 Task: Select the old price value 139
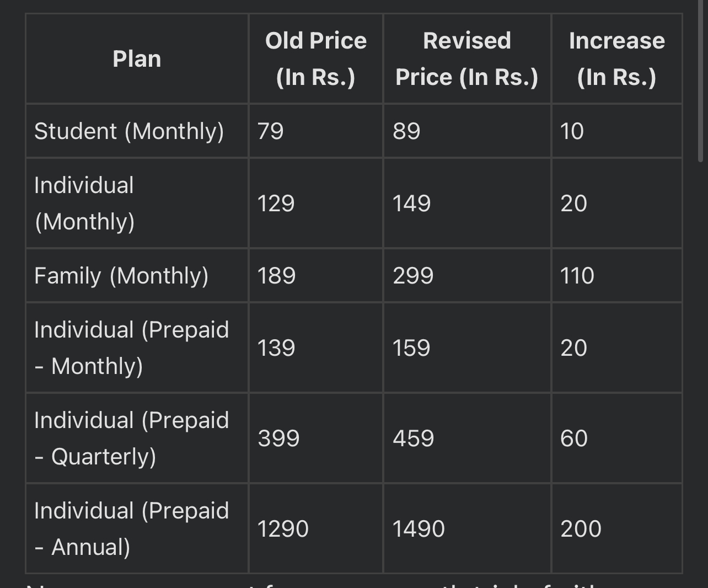coord(276,348)
